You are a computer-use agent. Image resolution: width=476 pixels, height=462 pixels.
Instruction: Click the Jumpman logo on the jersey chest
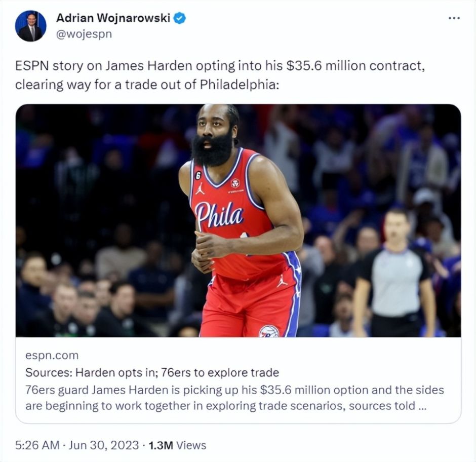200,188
